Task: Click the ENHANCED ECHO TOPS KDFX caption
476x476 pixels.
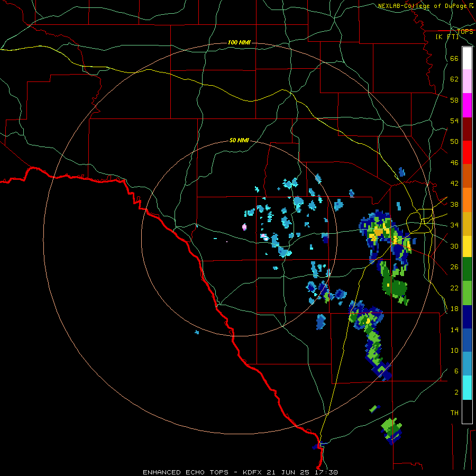Action: coord(240,472)
